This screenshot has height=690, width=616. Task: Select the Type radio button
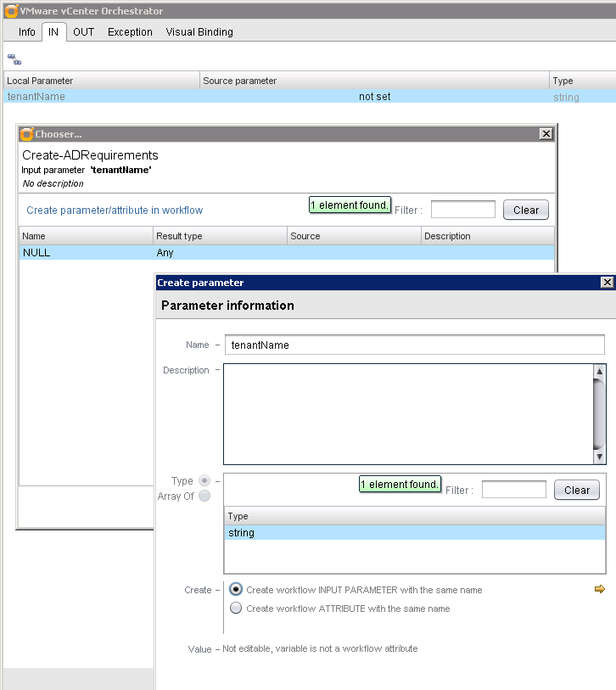point(204,480)
